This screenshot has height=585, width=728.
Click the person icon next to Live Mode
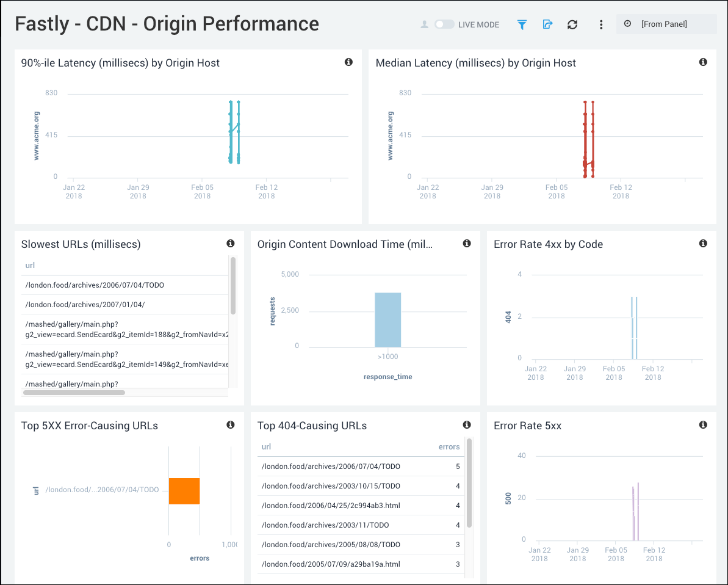click(425, 24)
